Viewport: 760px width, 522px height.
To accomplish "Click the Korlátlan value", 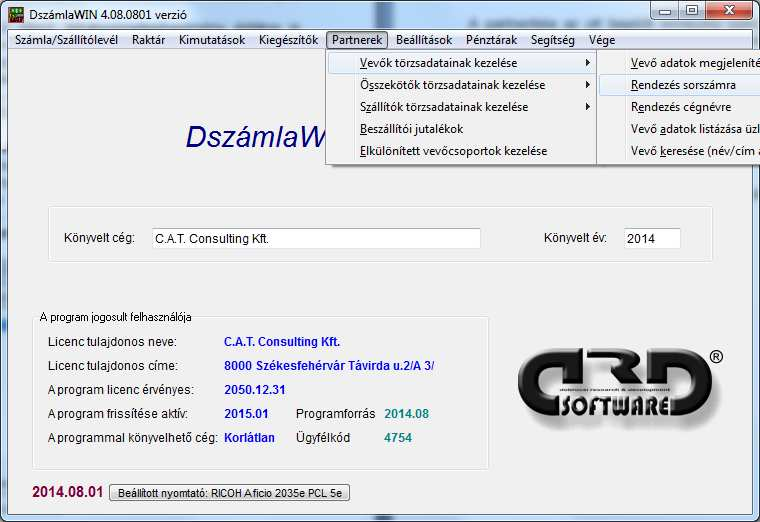I will [249, 438].
